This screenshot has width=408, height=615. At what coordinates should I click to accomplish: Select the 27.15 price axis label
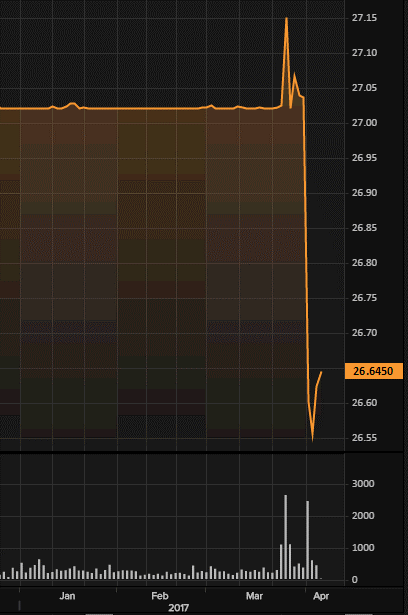364,18
